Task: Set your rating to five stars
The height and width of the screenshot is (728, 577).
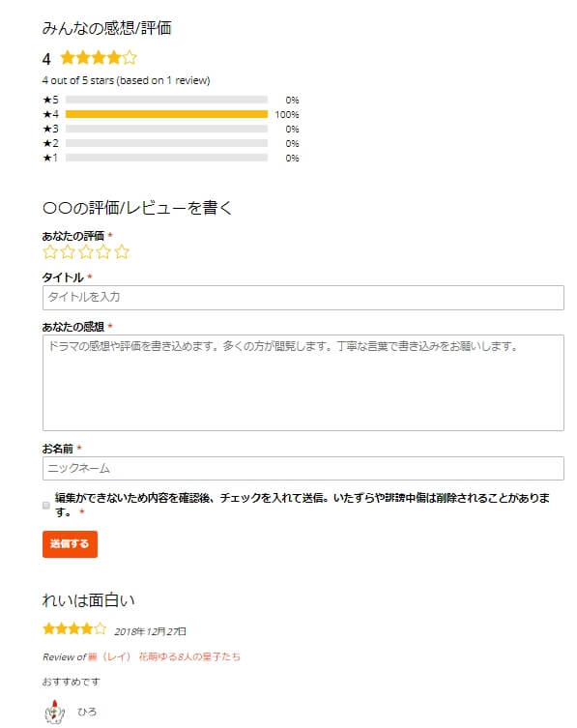Action: point(122,252)
